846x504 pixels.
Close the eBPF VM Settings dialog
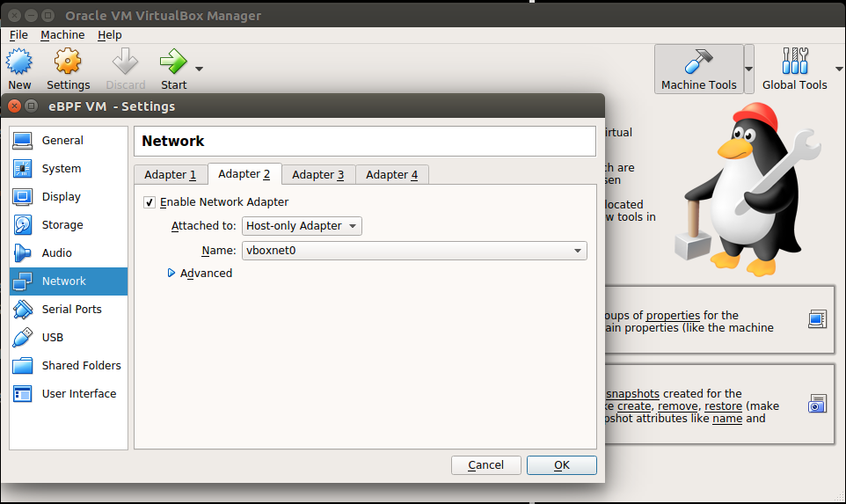(x=15, y=106)
